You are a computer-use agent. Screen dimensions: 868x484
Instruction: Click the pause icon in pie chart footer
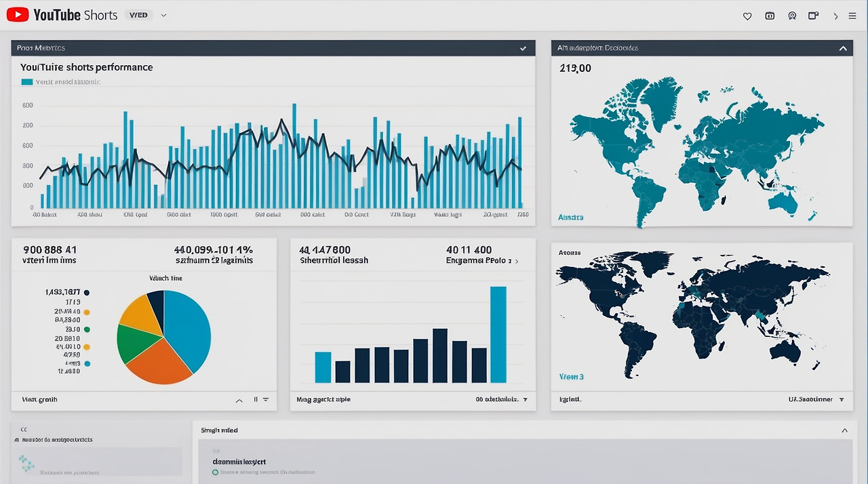tap(256, 400)
